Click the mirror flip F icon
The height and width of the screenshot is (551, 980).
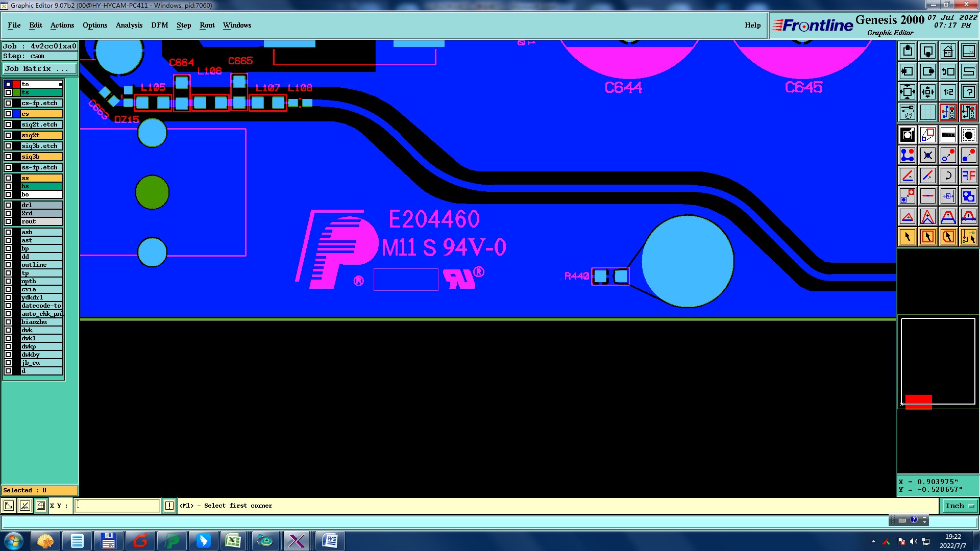pos(968,176)
